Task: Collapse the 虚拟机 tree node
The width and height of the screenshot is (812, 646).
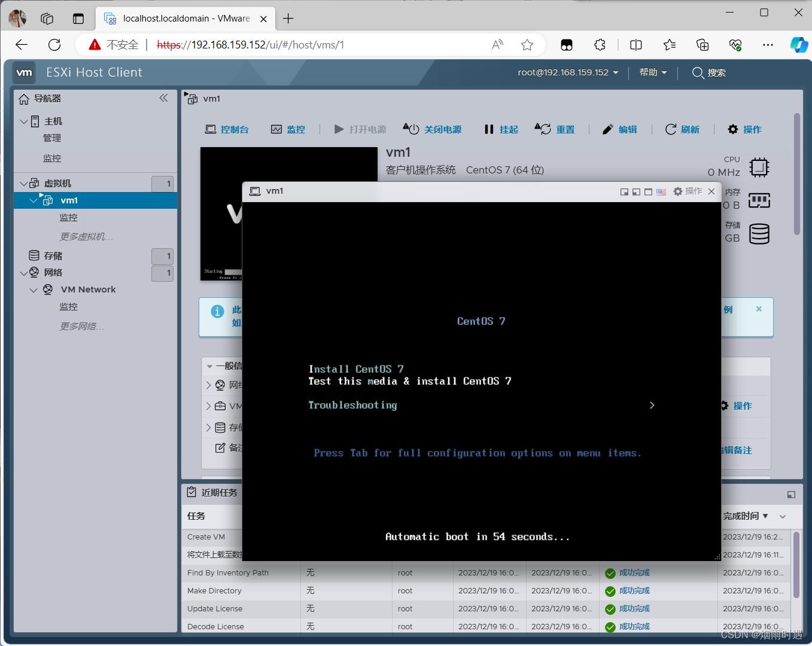Action: [24, 184]
